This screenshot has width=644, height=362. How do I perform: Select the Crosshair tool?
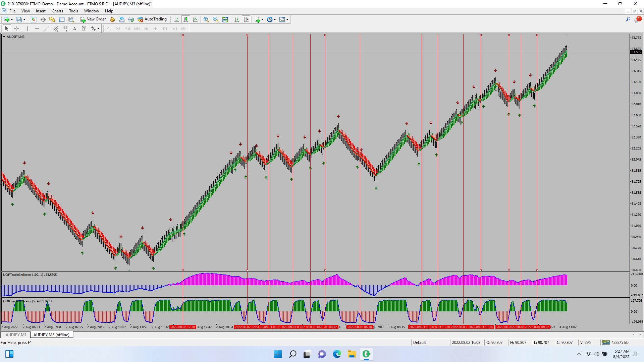coord(16,28)
